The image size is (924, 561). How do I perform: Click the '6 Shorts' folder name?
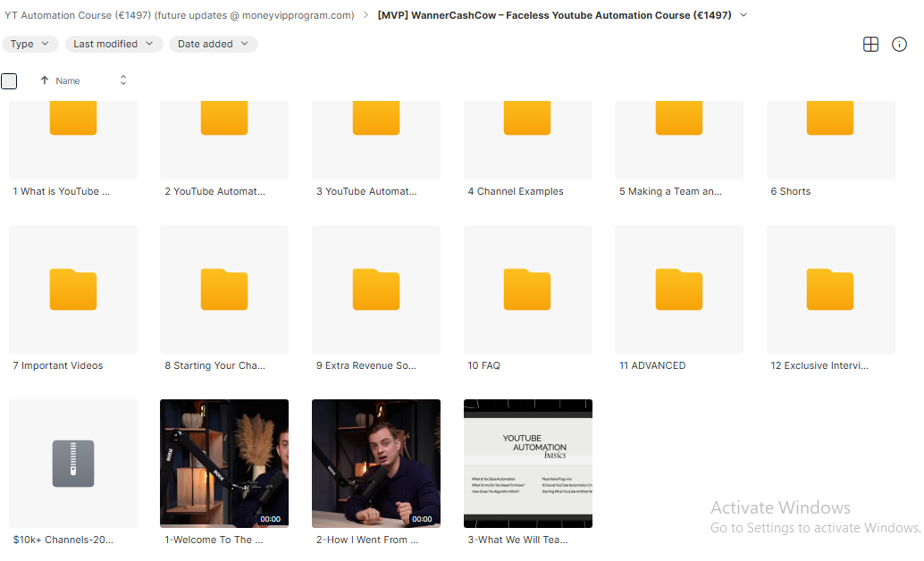[x=790, y=191]
